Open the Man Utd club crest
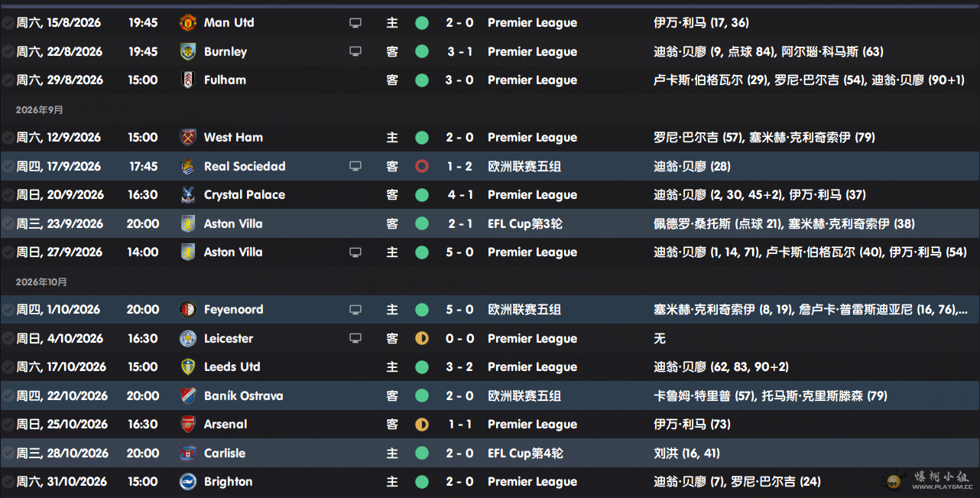 pyautogui.click(x=187, y=23)
